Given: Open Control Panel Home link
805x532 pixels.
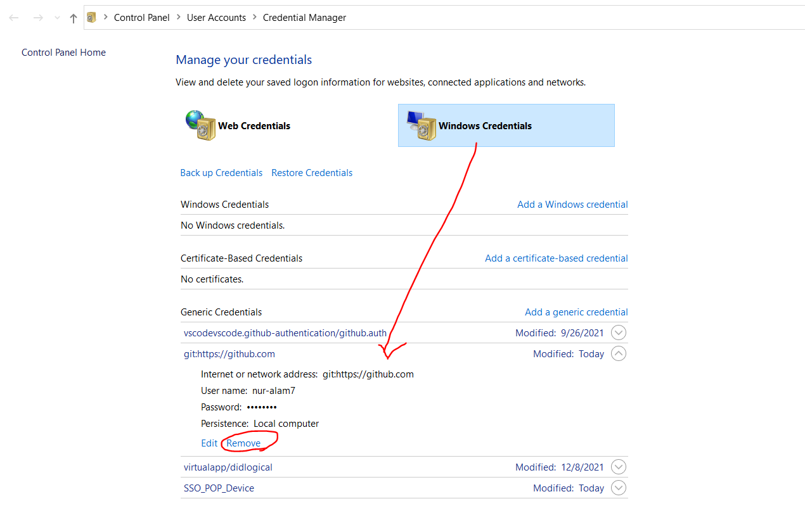Looking at the screenshot, I should coord(63,53).
